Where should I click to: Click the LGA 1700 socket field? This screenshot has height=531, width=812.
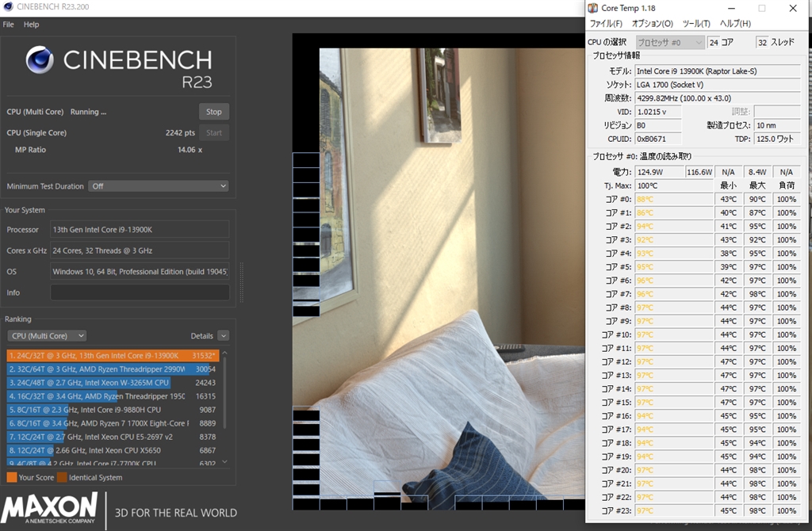pos(718,85)
